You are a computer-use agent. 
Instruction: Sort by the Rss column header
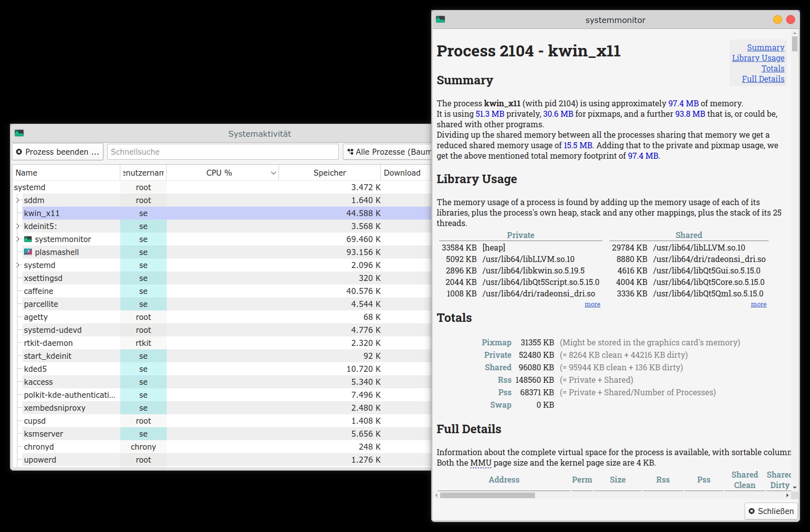(x=663, y=480)
